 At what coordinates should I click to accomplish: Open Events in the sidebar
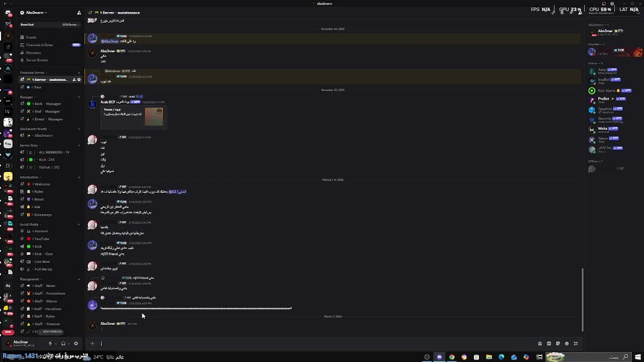49,37
